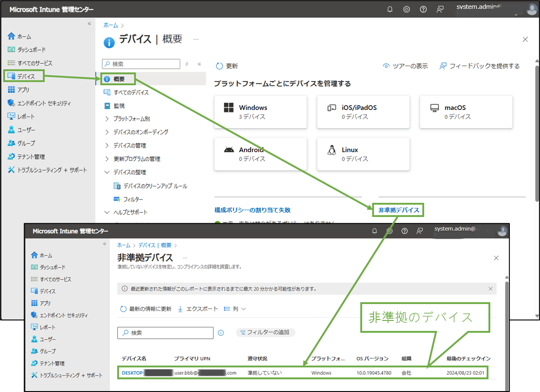Expand プラットフォーム別 section
Screen dimensions: 540x392
coord(127,119)
